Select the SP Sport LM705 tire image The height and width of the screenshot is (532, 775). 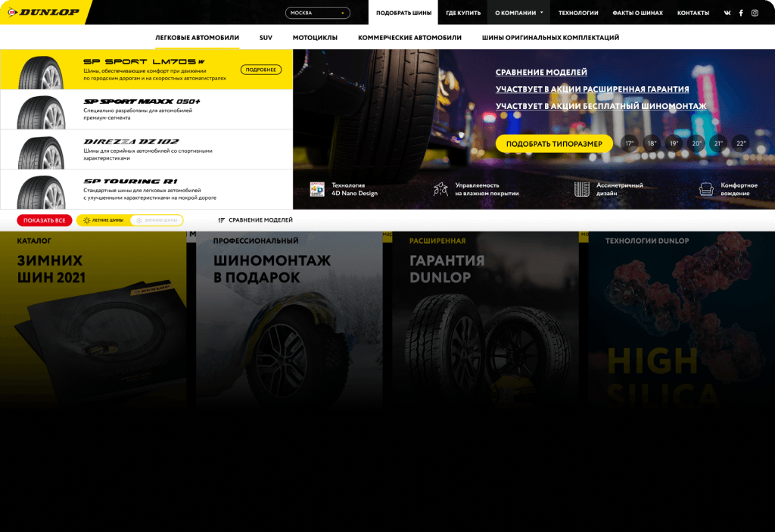pyautogui.click(x=41, y=72)
